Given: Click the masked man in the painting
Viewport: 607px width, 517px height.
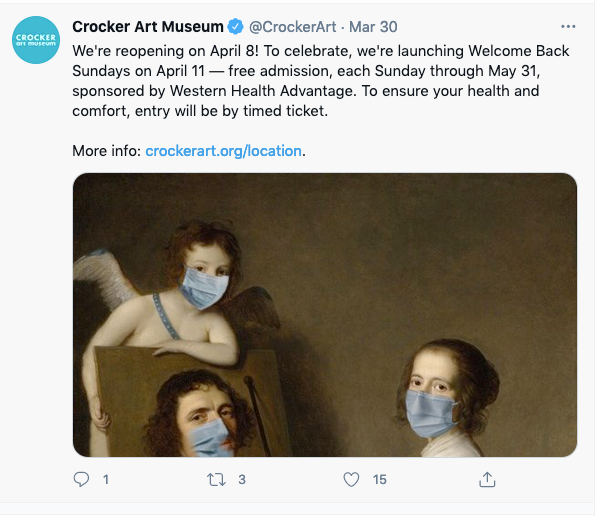Looking at the screenshot, I should (x=210, y=420).
